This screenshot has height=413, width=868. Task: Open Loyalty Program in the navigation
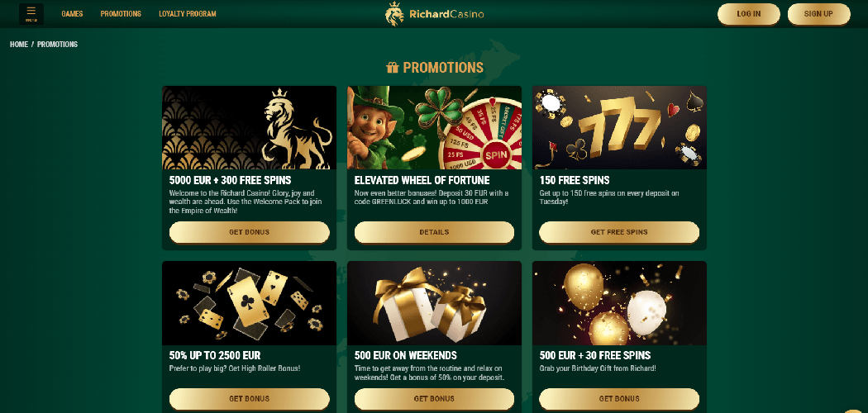pyautogui.click(x=188, y=14)
